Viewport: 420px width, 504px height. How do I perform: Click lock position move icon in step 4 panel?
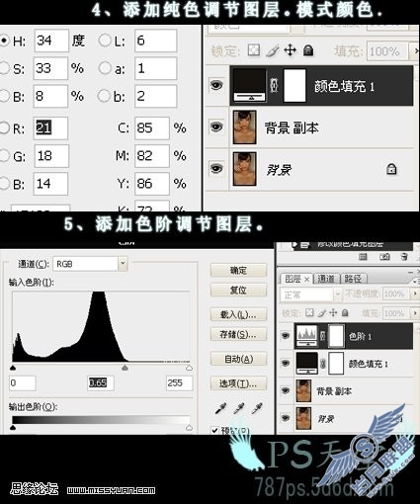coord(290,50)
